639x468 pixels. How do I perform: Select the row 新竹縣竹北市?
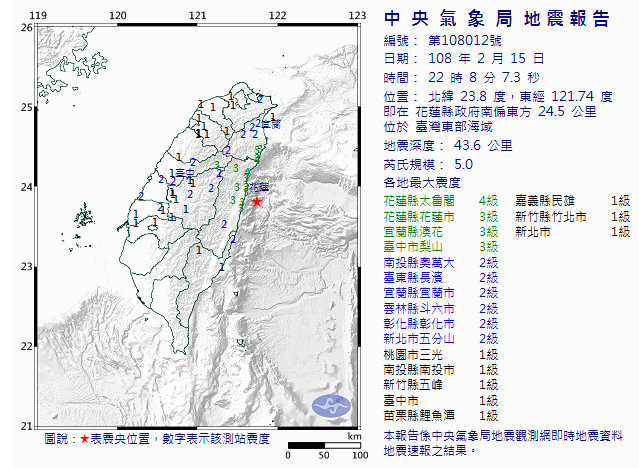click(x=573, y=216)
